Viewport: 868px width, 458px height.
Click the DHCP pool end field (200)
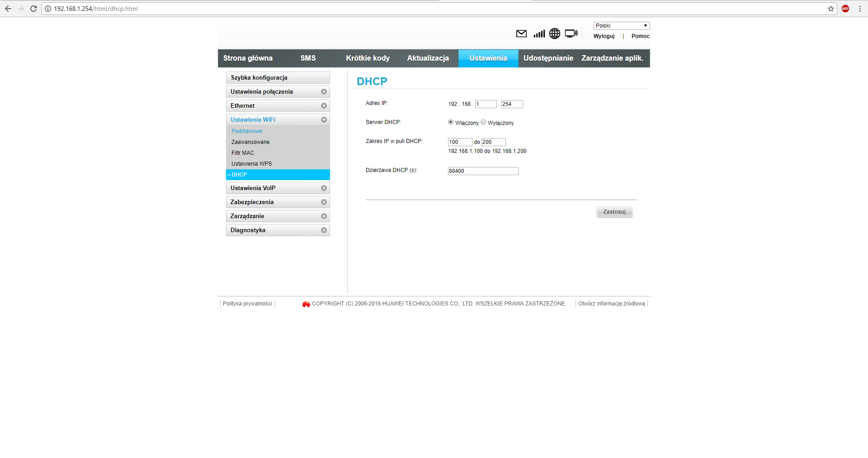[494, 142]
